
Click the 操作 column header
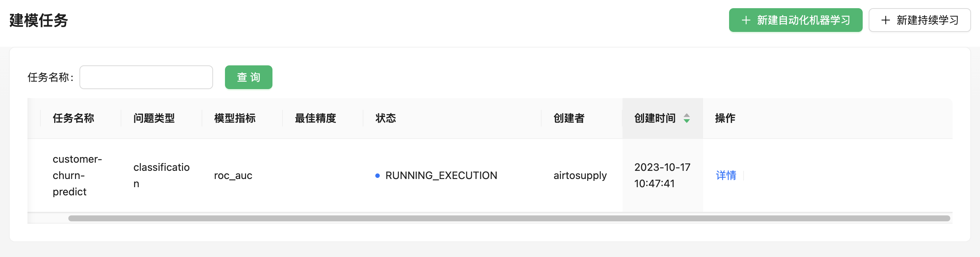[725, 118]
